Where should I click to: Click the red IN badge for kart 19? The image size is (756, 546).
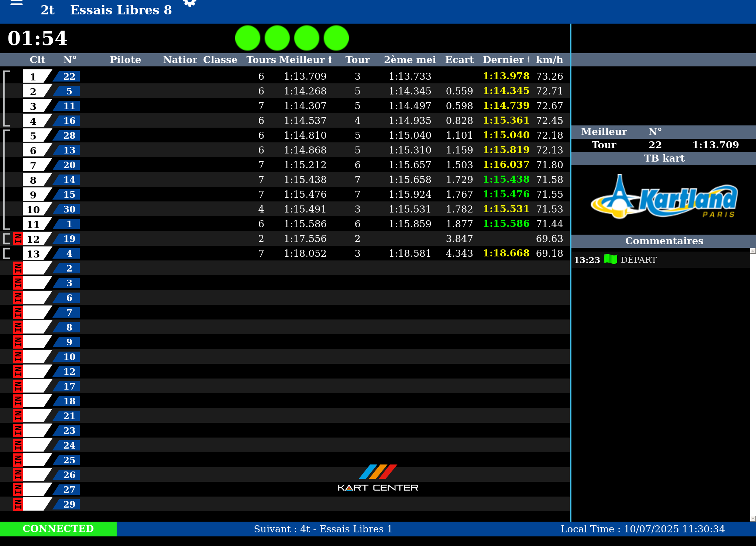pos(18,239)
